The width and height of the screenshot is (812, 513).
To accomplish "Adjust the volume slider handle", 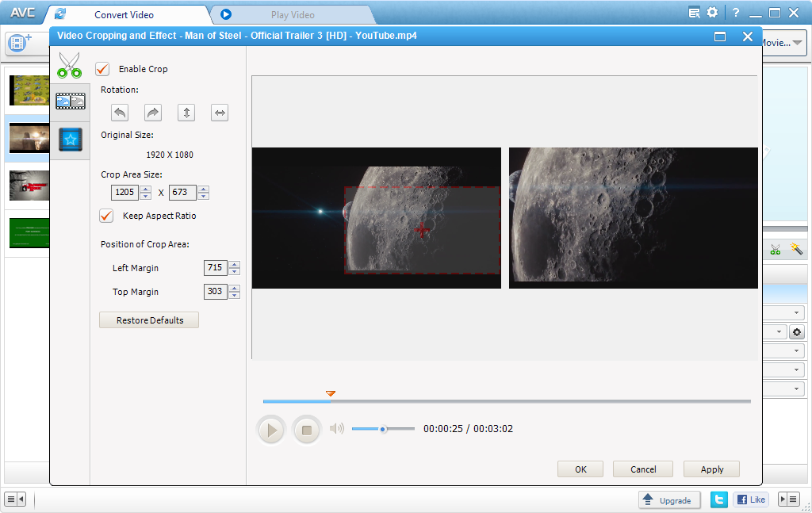I will 383,429.
